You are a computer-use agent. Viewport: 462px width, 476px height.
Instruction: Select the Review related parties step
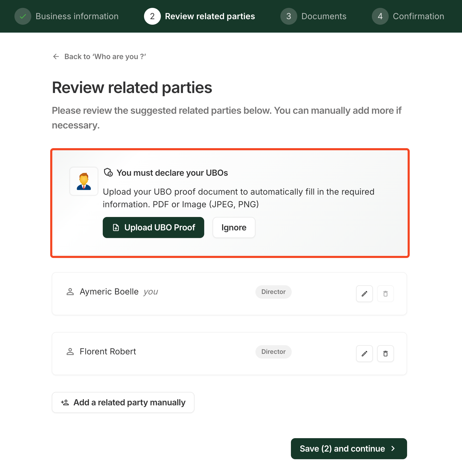tap(210, 16)
